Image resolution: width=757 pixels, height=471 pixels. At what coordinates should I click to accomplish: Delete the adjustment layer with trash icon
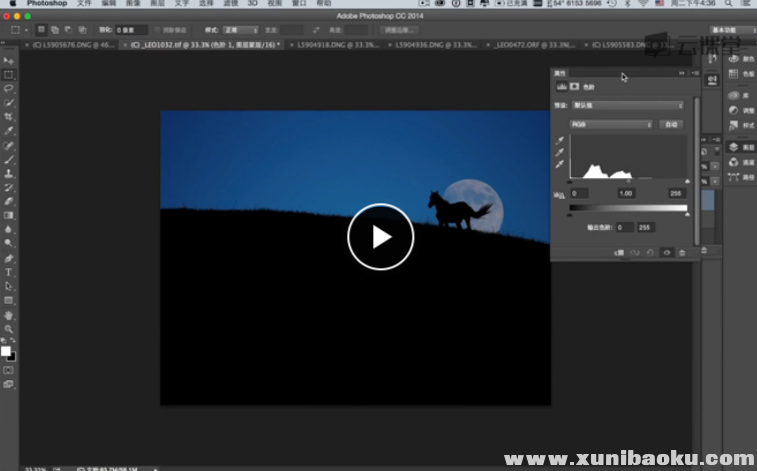[x=682, y=253]
